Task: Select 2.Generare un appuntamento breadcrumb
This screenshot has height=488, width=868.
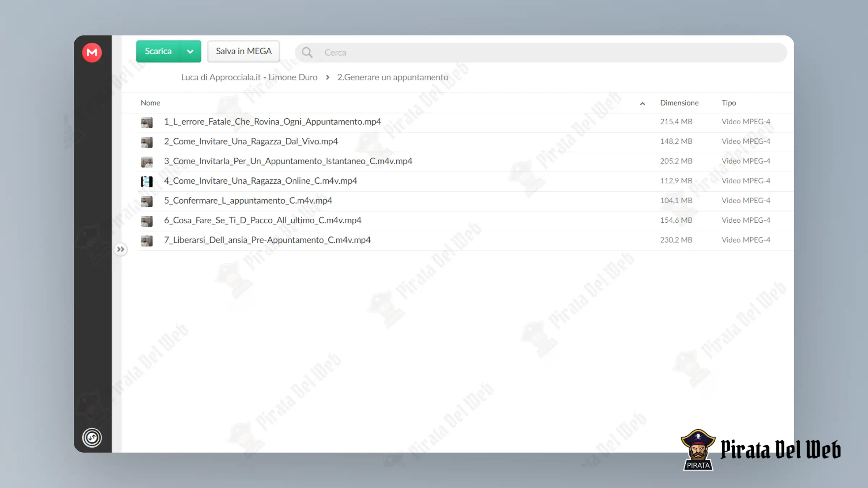Action: coord(393,77)
